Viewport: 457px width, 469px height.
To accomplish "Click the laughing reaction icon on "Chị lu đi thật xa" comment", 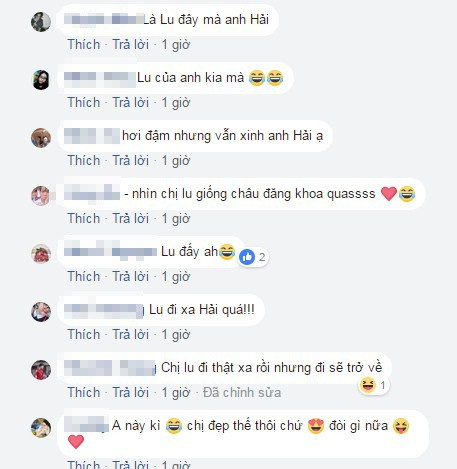I will coord(368,385).
